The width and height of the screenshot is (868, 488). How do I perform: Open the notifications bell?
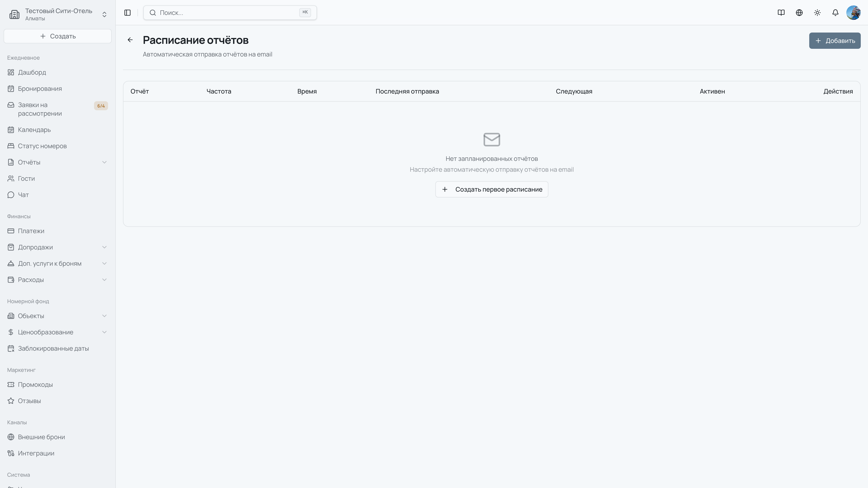[x=835, y=12]
